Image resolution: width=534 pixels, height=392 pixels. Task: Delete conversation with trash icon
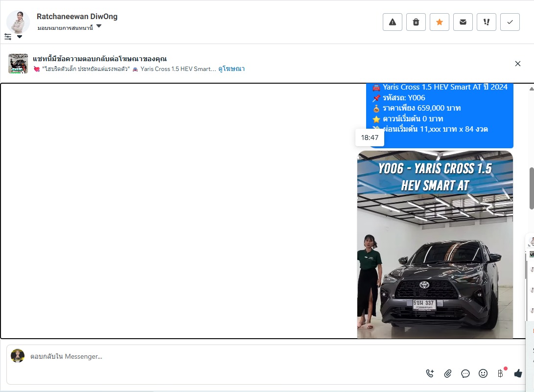point(416,22)
